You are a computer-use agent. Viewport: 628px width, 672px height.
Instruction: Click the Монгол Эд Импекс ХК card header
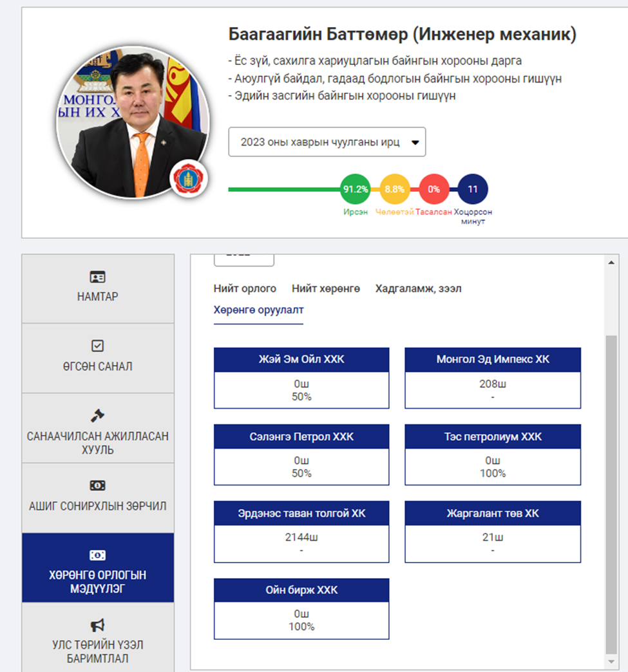pyautogui.click(x=493, y=360)
